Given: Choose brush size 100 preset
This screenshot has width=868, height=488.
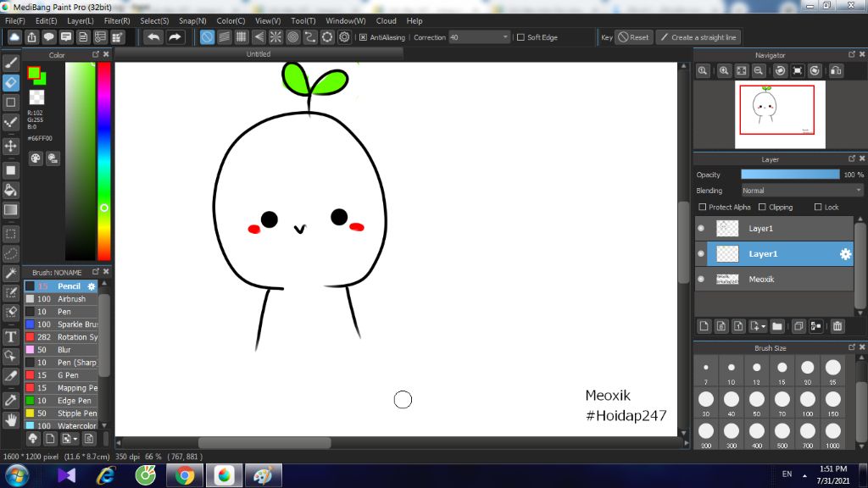Looking at the screenshot, I should [x=808, y=402].
